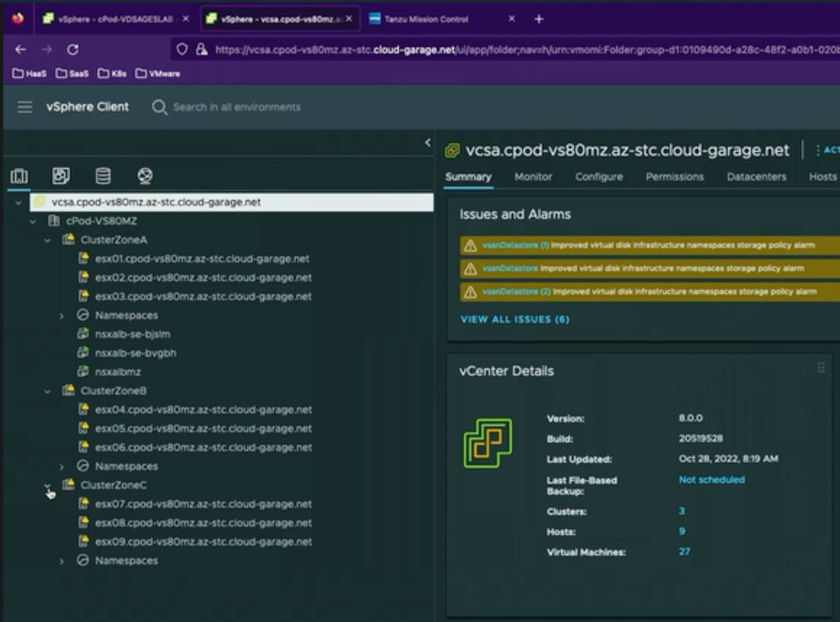Click the padlock site security icon

click(202, 50)
